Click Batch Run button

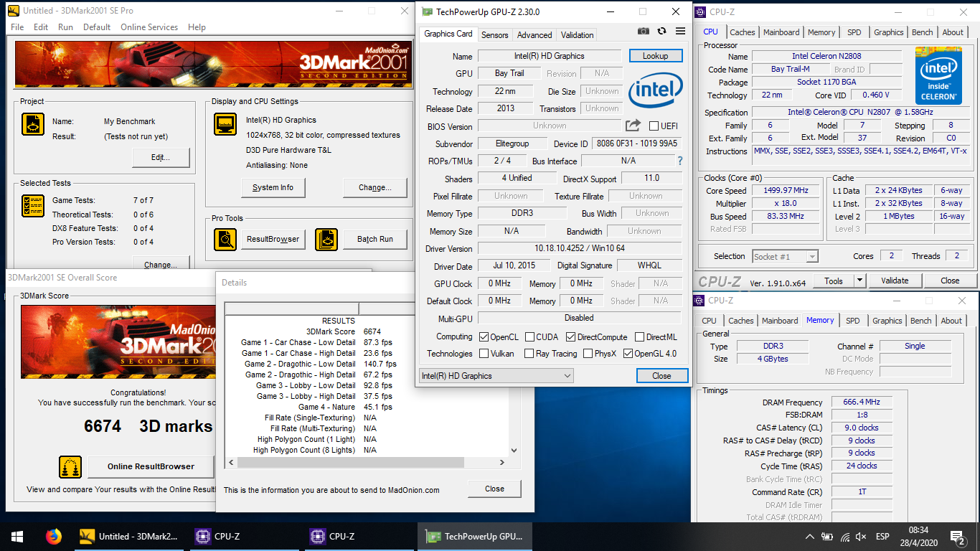[375, 239]
